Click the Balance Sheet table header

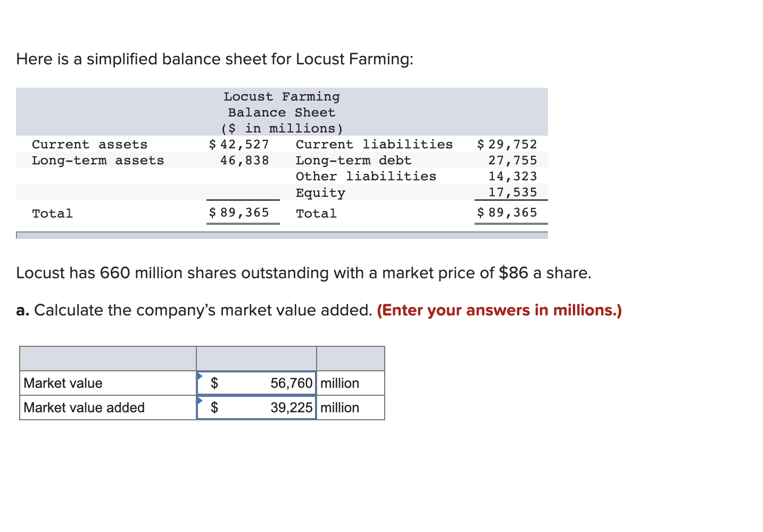coord(281,112)
